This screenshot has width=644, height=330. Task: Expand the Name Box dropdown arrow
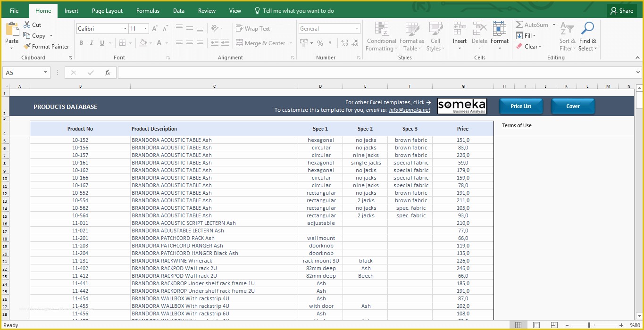(x=46, y=73)
